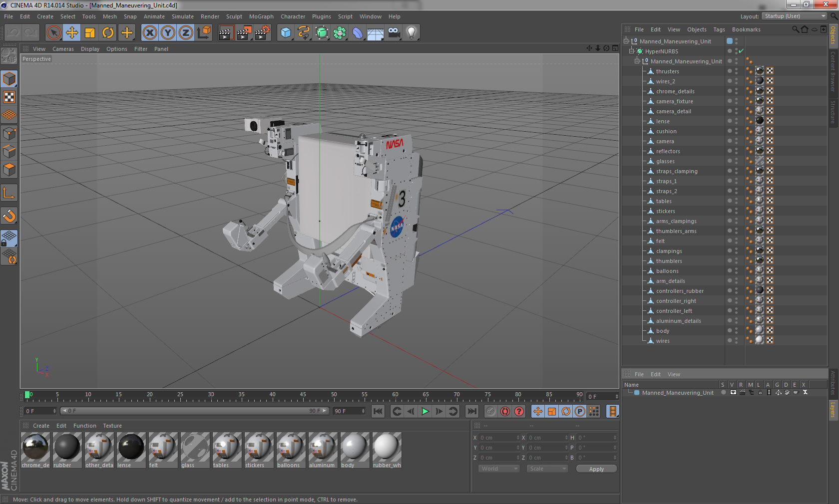The image size is (839, 504).
Task: Switch to Polygons mode
Action: [9, 170]
